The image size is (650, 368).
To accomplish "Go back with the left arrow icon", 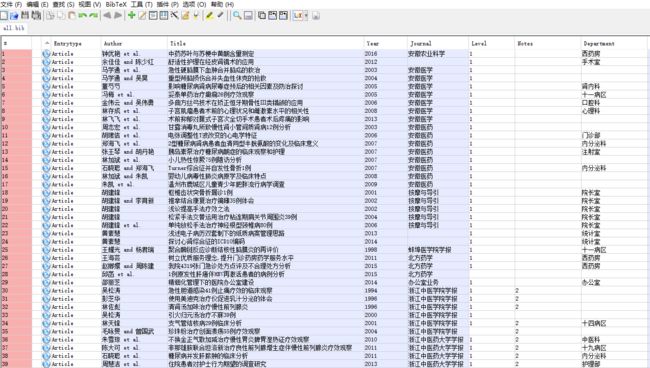I will (x=107, y=16).
